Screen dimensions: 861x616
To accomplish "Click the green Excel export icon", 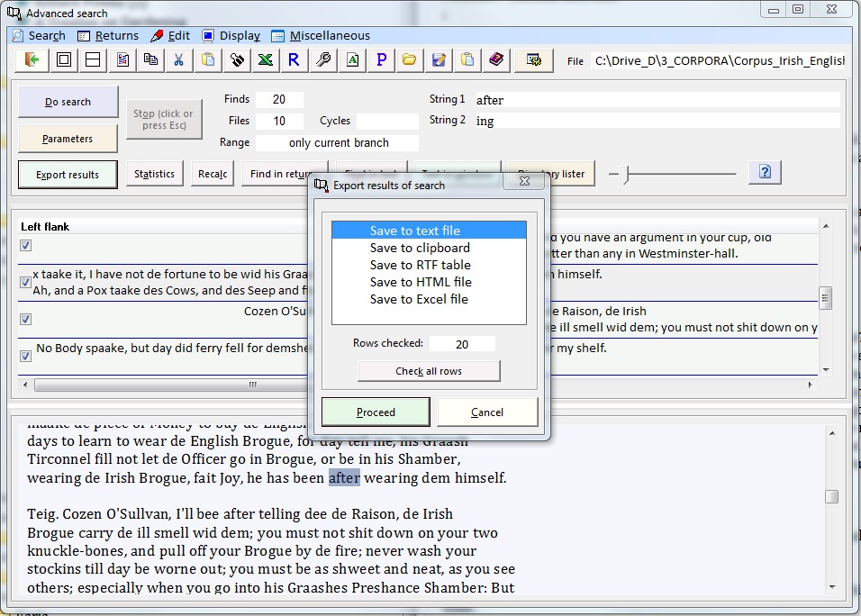I will pyautogui.click(x=266, y=60).
